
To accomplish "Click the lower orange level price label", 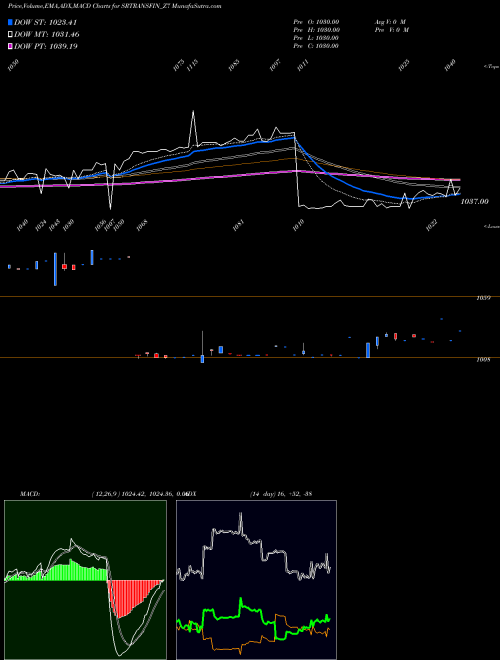I will pos(483,360).
